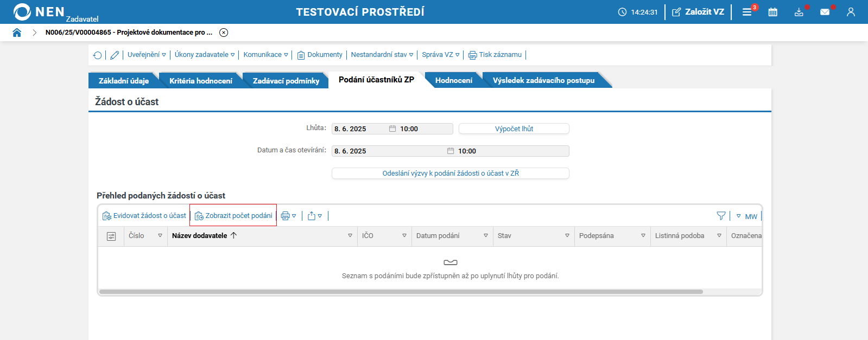Open the table export dropdown icon
Viewport: 868px width, 340px height.
[x=315, y=216]
